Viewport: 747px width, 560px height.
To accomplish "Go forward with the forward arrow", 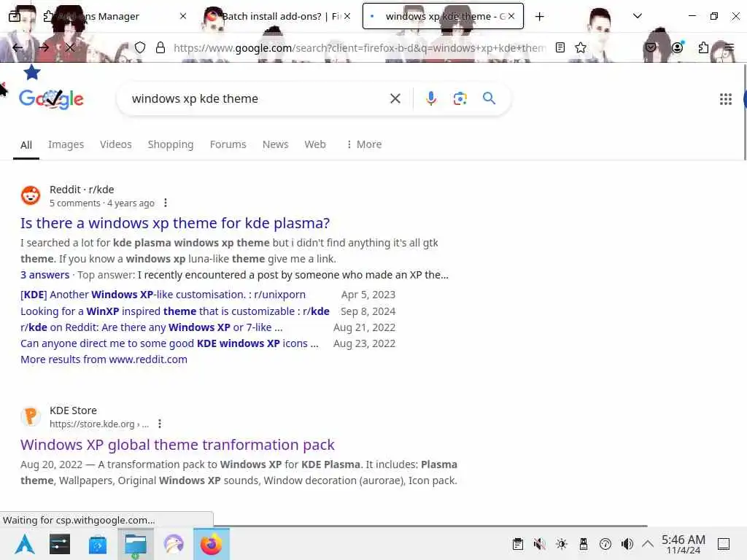I will click(x=44, y=47).
